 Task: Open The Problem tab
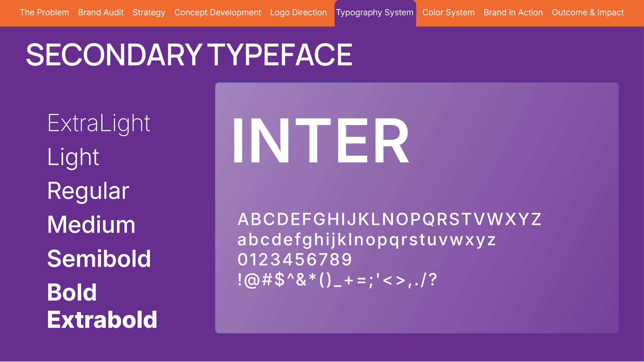[44, 12]
